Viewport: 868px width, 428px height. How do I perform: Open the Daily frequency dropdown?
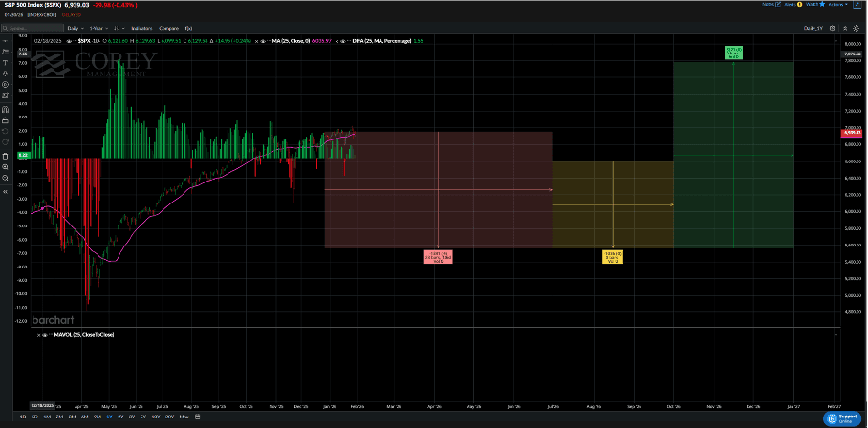click(x=76, y=28)
